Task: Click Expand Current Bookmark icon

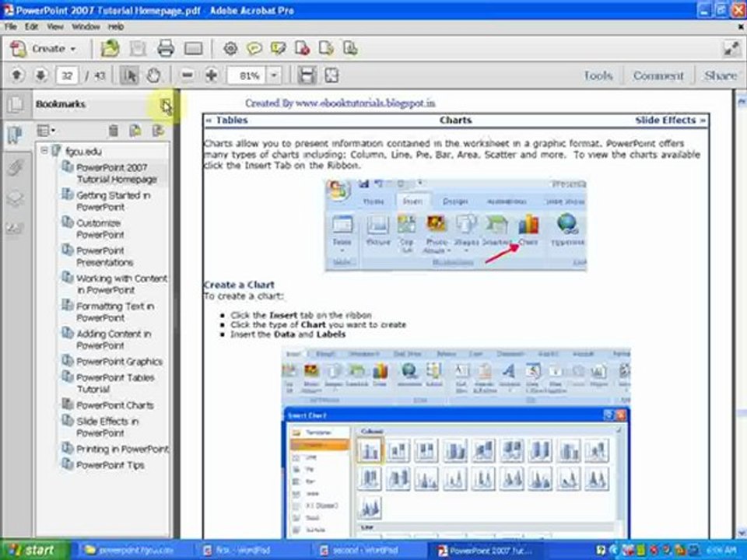Action: 158,131
